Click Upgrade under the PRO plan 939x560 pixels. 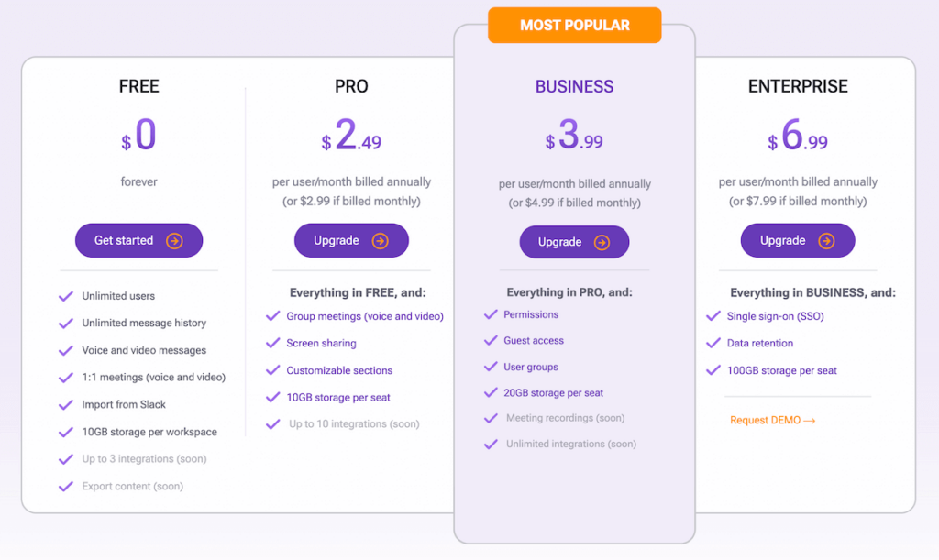[351, 240]
